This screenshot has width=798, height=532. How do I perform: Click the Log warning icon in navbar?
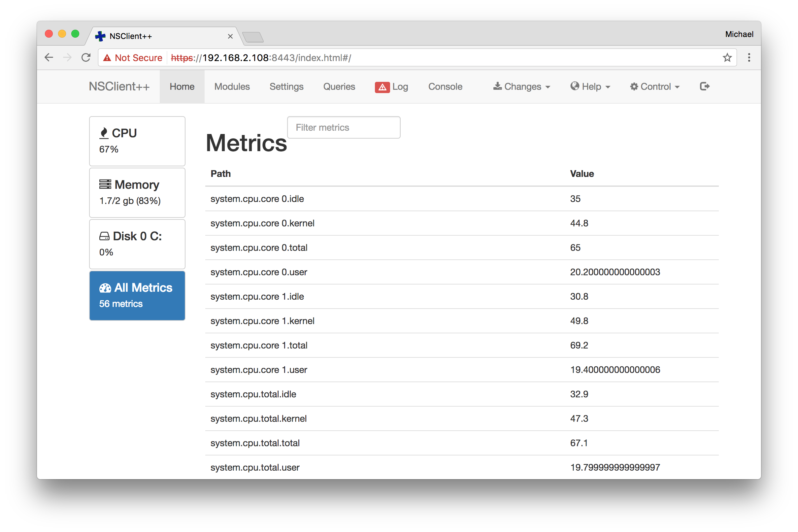tap(381, 86)
